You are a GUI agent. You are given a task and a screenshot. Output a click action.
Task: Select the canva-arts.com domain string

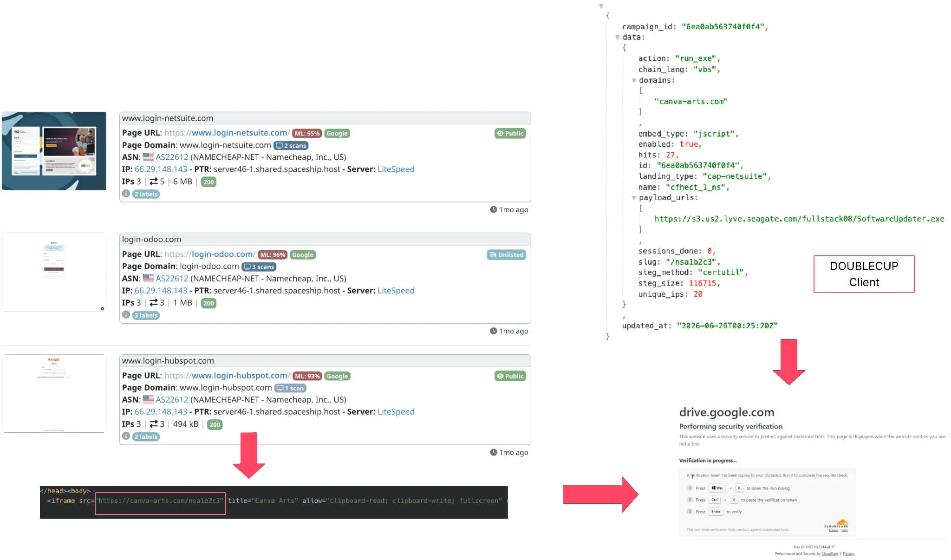tap(691, 101)
